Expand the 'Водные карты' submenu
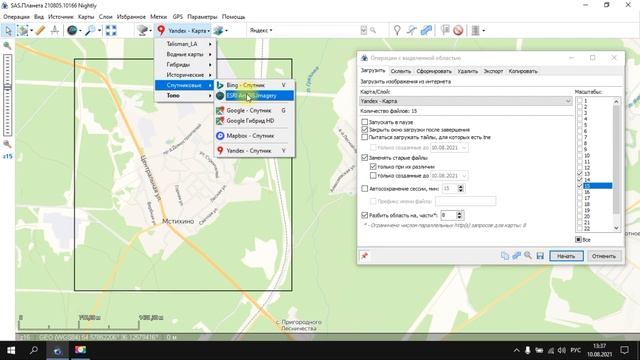The image size is (640, 360). [185, 54]
